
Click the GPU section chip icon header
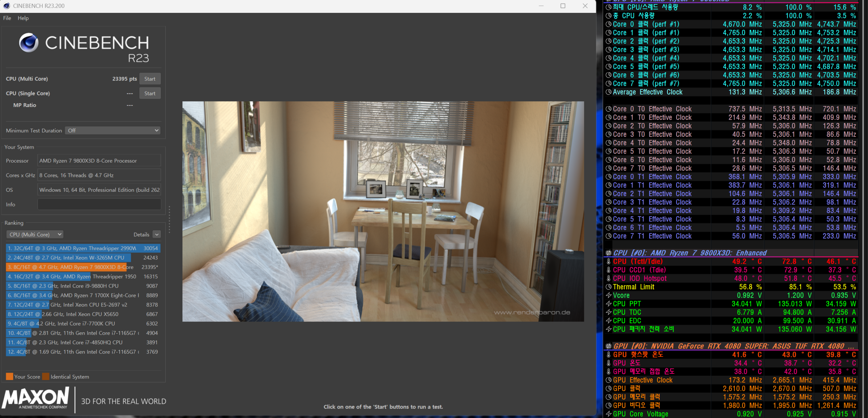[x=609, y=346]
